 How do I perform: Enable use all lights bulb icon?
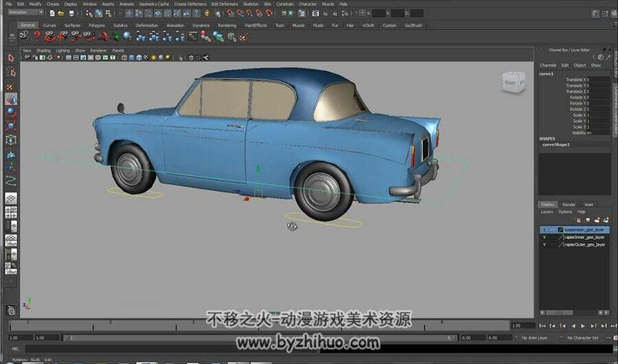point(154,58)
